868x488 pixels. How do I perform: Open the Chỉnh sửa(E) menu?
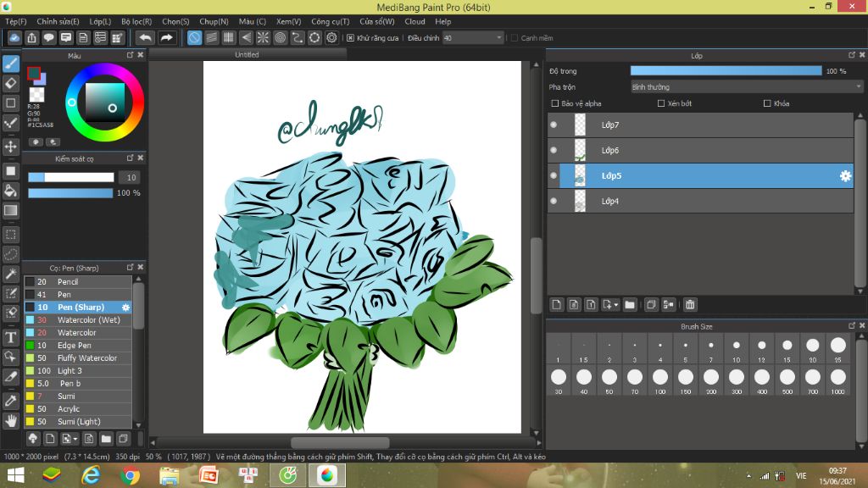[x=58, y=21]
